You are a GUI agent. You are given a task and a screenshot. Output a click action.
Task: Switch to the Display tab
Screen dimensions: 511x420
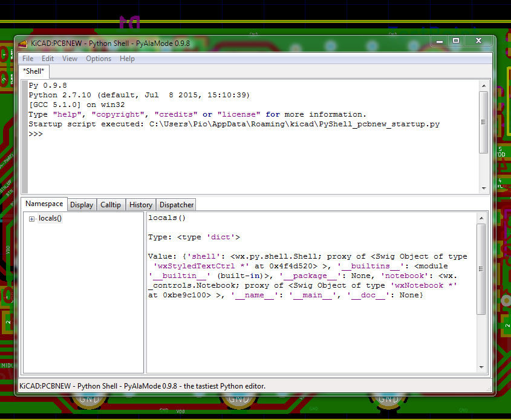(x=82, y=204)
